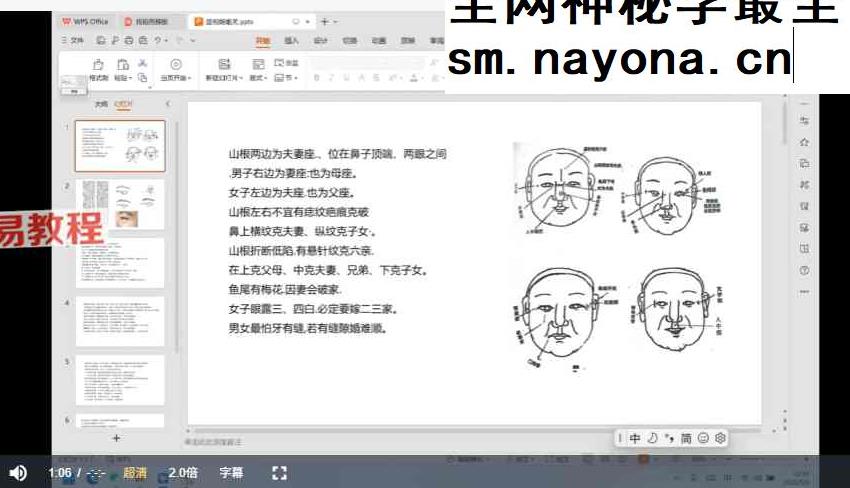850x488 pixels.
Task: Toggle Bold text formatting
Action: tap(317, 78)
